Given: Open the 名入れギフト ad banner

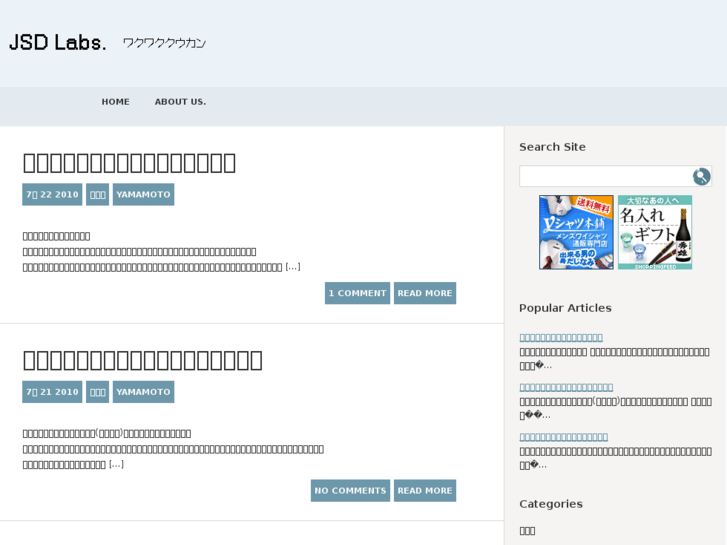Looking at the screenshot, I should pos(655,232).
